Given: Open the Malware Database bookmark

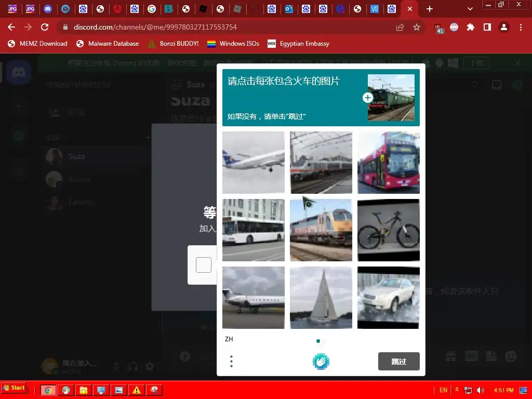Looking at the screenshot, I should pyautogui.click(x=108, y=44).
